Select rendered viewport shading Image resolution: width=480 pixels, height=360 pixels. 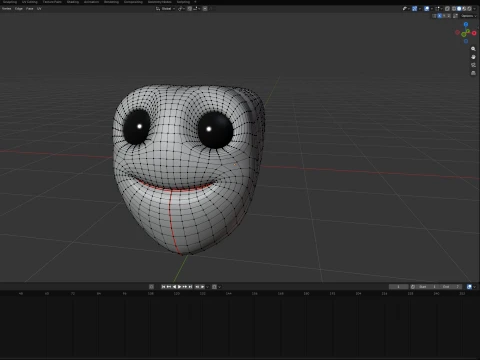pos(469,9)
